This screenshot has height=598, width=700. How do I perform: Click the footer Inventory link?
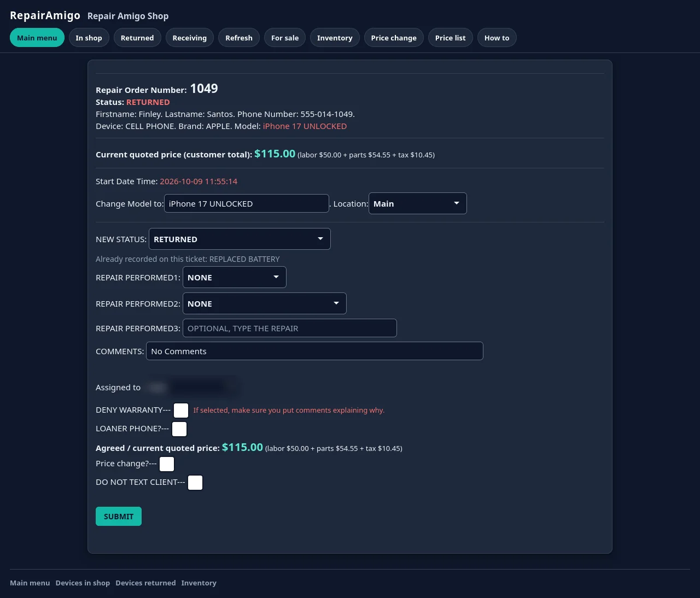[199, 583]
